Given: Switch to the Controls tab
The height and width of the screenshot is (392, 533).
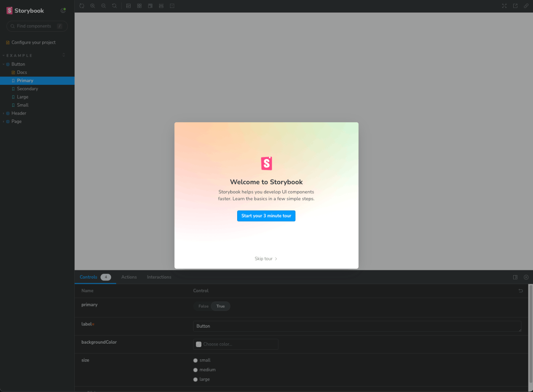Looking at the screenshot, I should tap(95, 277).
